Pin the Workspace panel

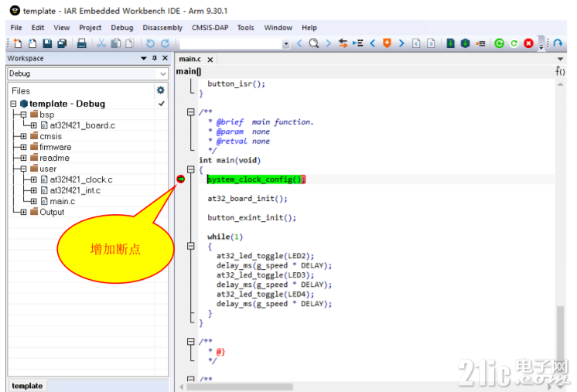pyautogui.click(x=155, y=58)
